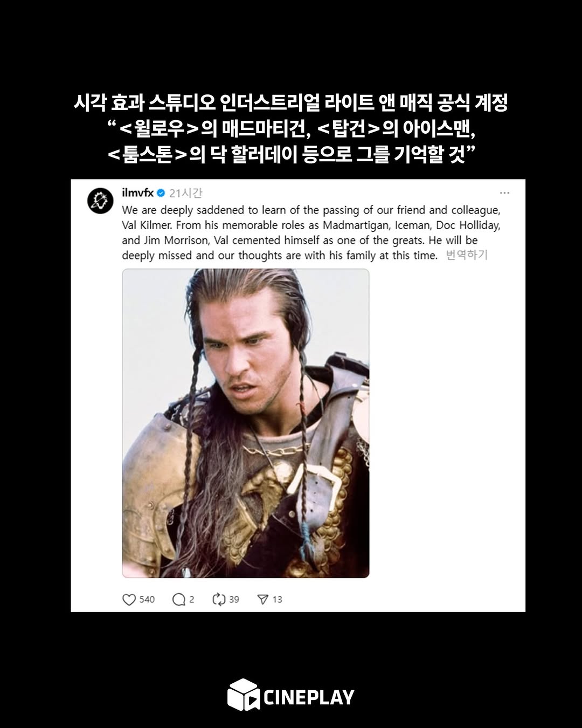582x728 pixels.
Task: Click the 번역하기 translate link
Action: tap(467, 255)
